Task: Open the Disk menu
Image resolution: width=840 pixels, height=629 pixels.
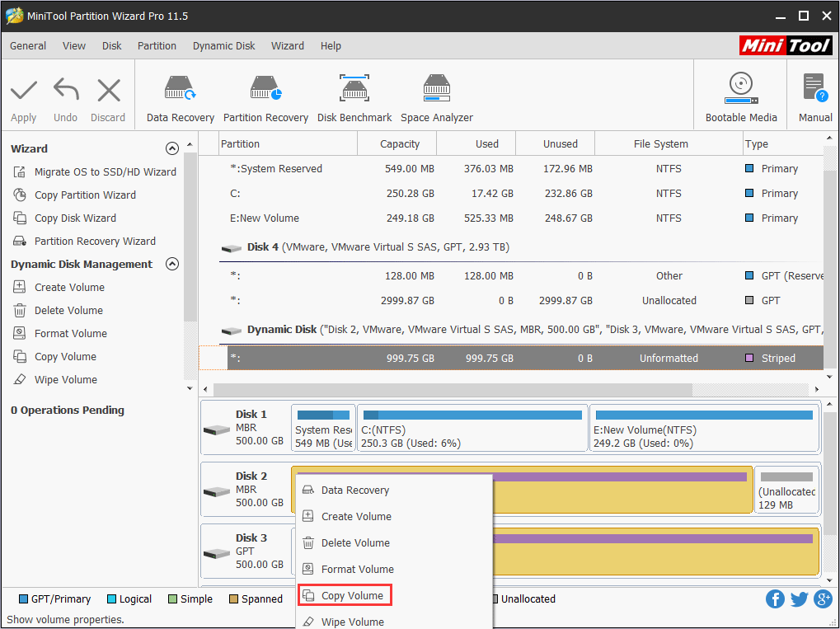Action: tap(112, 46)
